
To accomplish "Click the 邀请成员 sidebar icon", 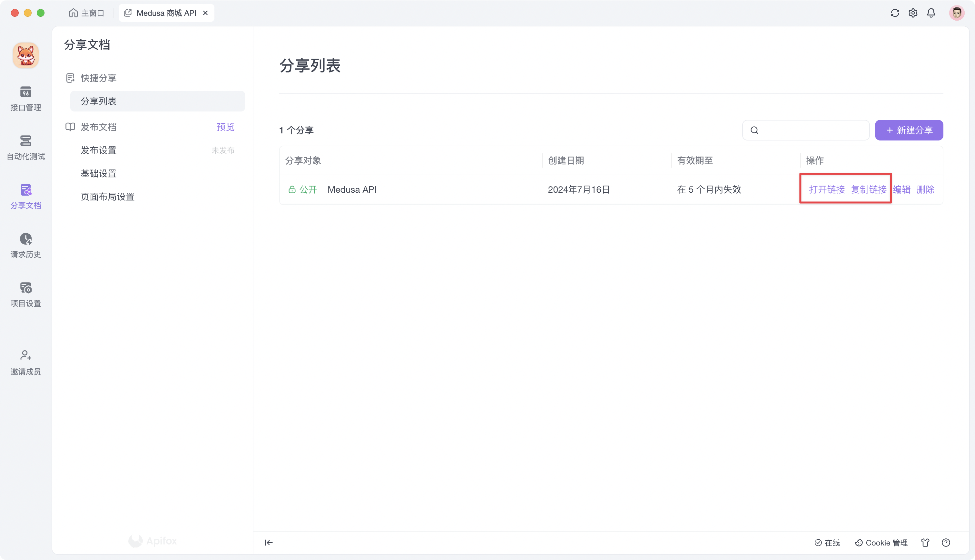I will point(25,362).
